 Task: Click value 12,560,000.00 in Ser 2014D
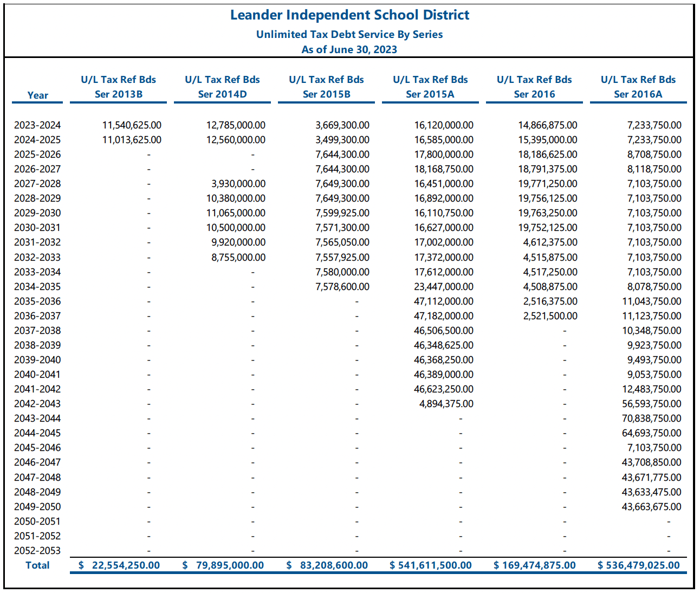click(236, 140)
